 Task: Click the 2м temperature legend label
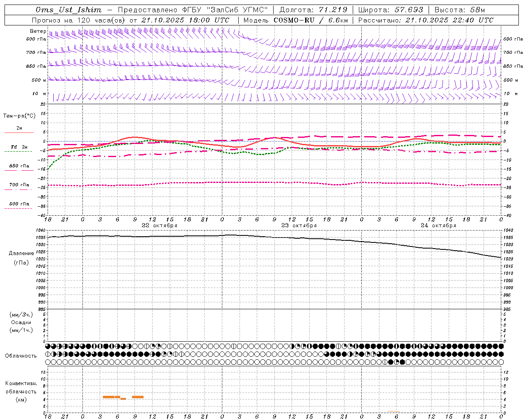pos(19,128)
